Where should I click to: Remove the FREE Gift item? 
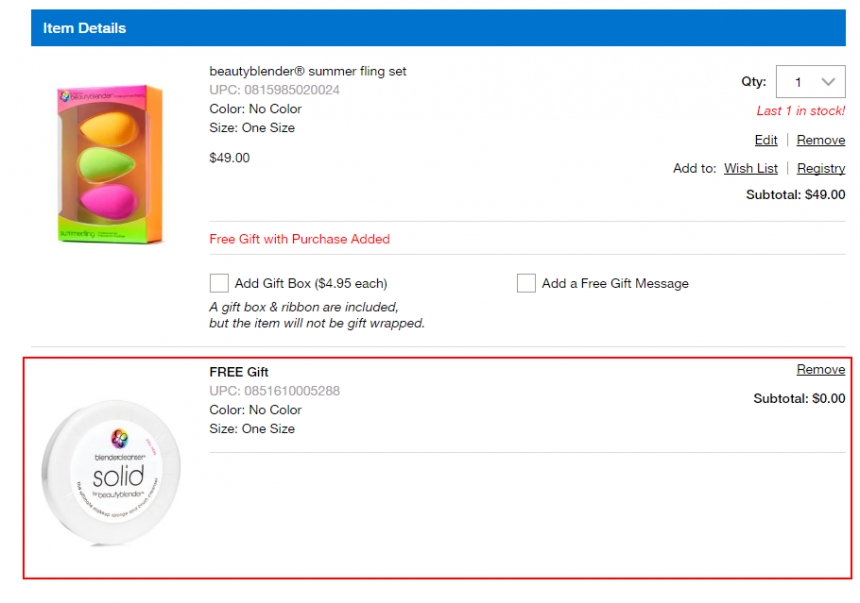click(820, 370)
